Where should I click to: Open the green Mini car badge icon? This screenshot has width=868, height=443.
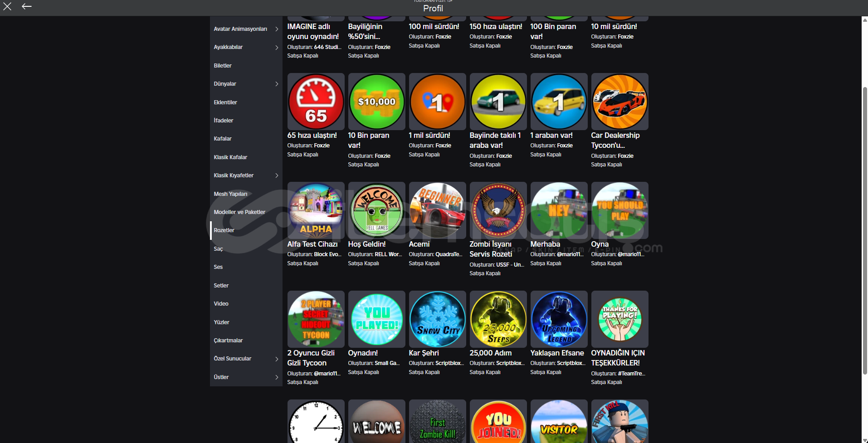pos(498,102)
